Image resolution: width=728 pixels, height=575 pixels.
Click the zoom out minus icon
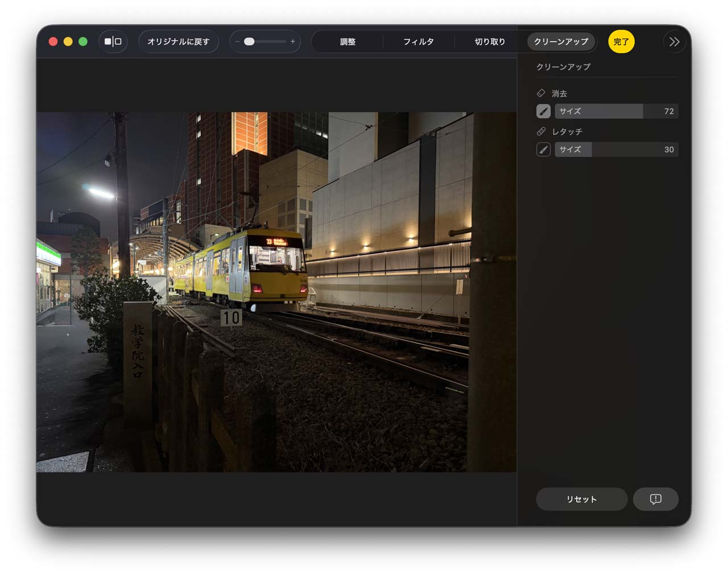pos(237,42)
